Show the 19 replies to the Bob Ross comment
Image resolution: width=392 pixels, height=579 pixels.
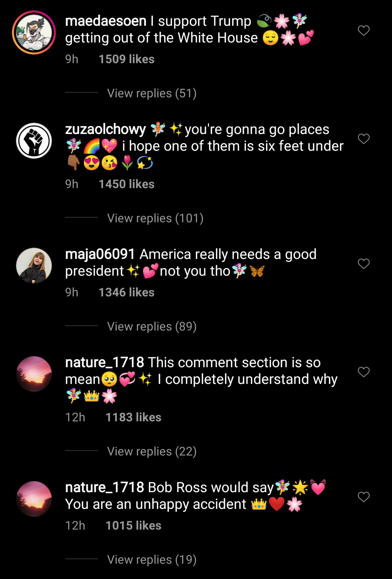(152, 560)
